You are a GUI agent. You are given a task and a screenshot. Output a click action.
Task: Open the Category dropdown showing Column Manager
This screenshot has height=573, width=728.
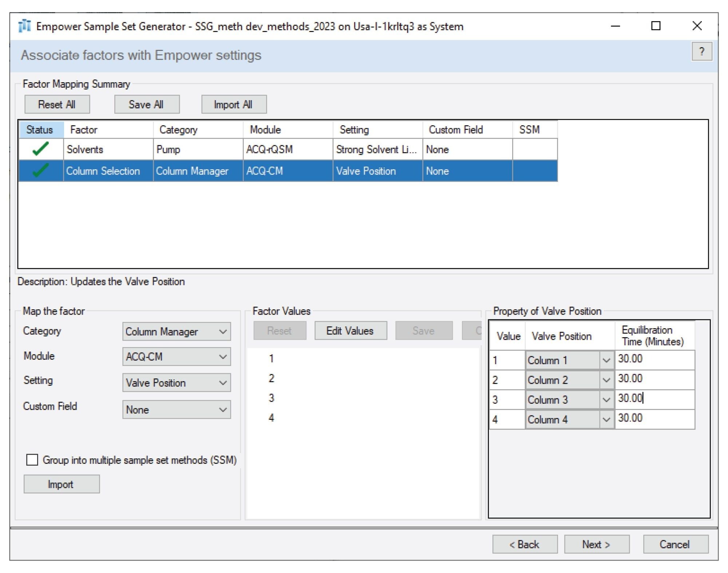[177, 331]
